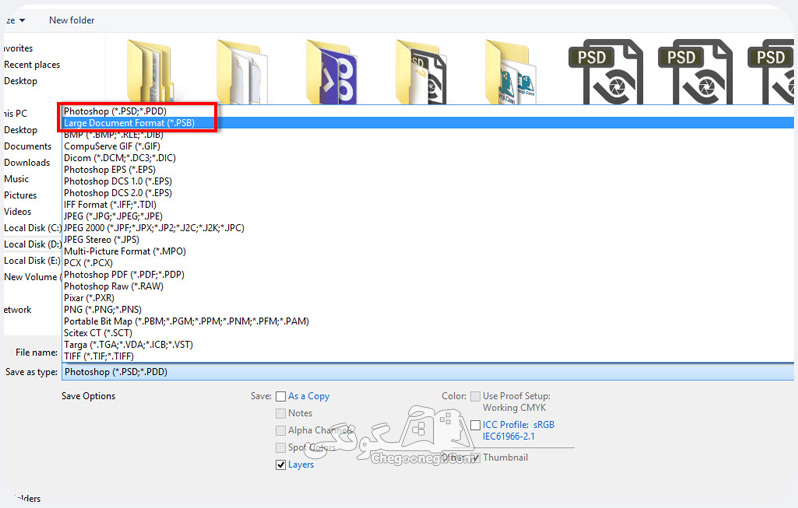Toggle the ICC Profile sRGB checkbox

[x=475, y=425]
